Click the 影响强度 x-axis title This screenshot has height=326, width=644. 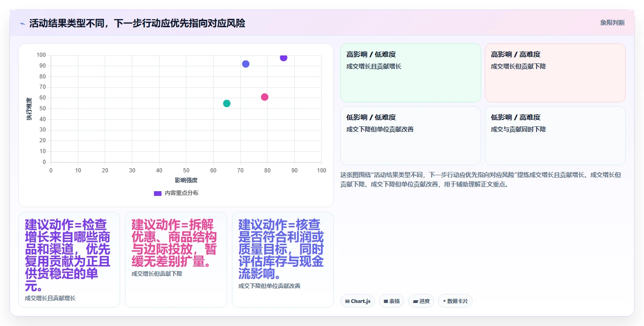tap(186, 180)
